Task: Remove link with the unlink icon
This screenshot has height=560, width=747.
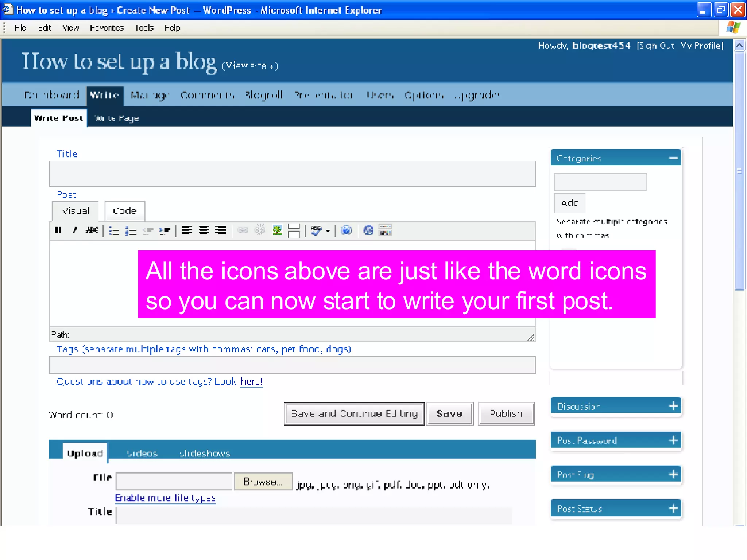Action: click(x=259, y=230)
